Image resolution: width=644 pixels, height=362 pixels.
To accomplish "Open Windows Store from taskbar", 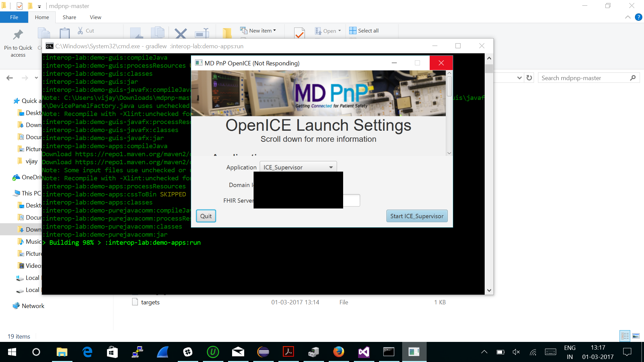I will pos(112,352).
